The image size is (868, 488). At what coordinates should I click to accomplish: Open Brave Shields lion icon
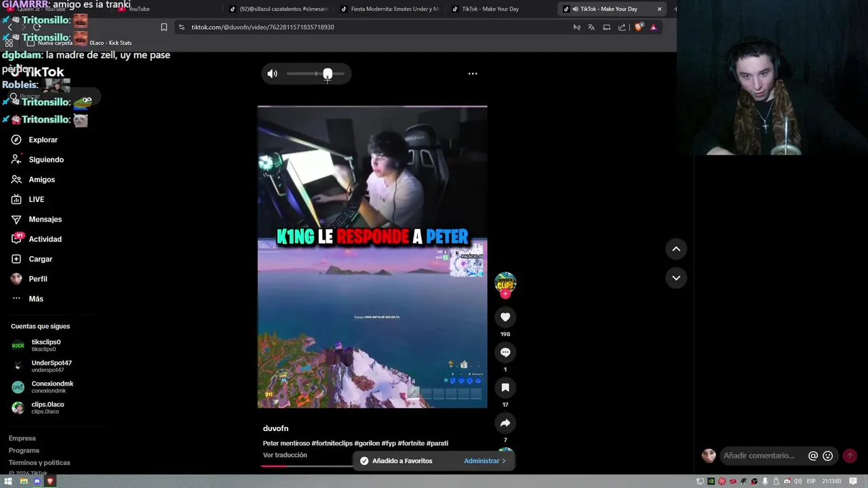click(x=638, y=27)
